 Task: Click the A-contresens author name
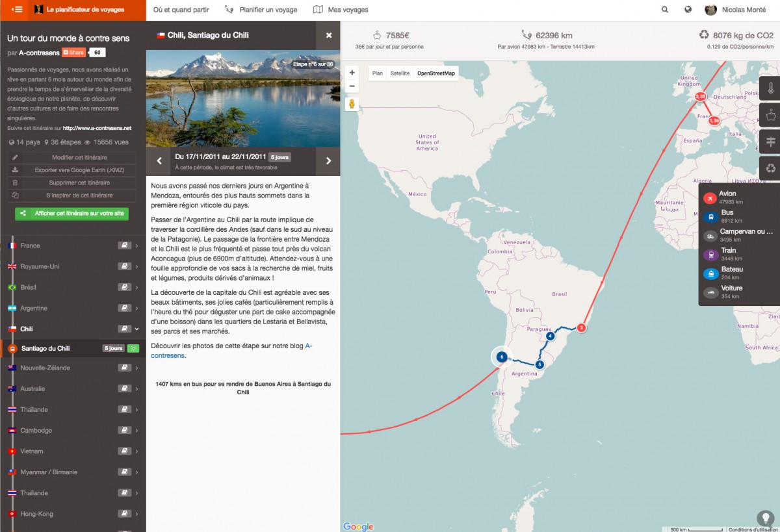click(39, 53)
